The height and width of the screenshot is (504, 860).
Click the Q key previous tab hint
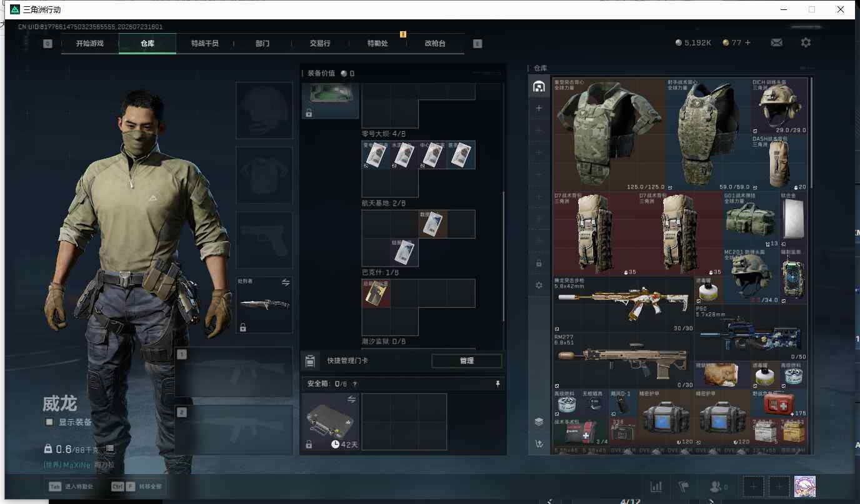(x=47, y=44)
